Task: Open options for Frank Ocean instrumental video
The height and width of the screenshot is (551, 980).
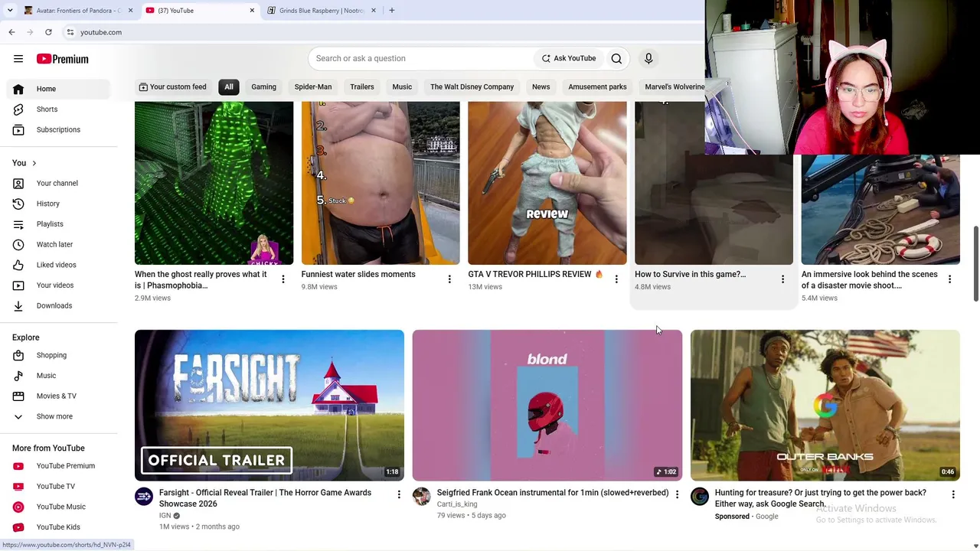Action: 677,495
